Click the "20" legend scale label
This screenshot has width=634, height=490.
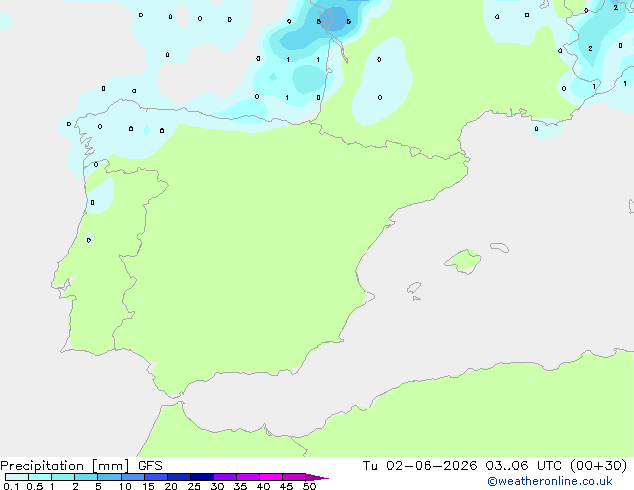[x=171, y=486]
